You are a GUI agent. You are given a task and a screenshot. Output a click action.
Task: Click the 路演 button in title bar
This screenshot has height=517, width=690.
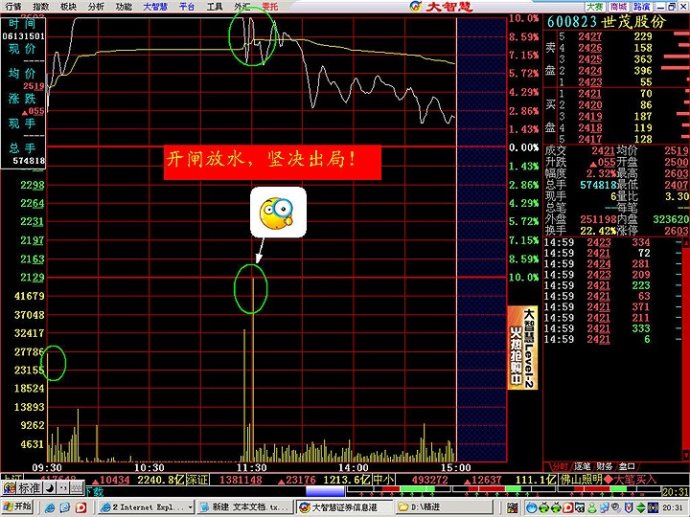point(642,6)
